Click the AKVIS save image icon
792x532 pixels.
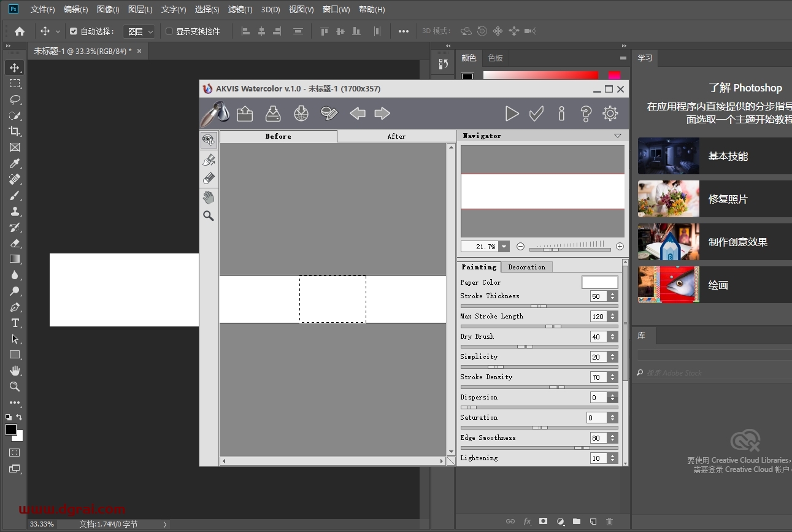273,114
